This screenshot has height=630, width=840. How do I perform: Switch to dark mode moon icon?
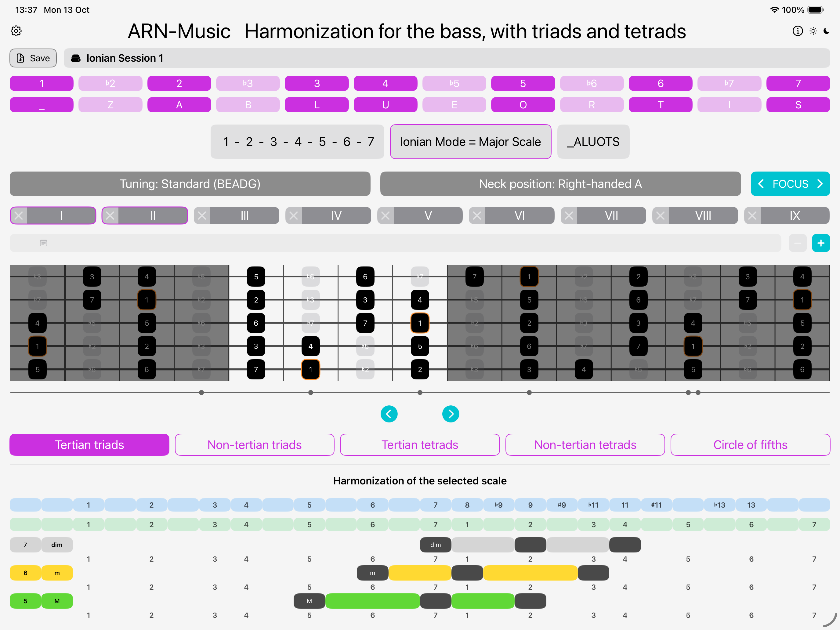[x=827, y=31]
